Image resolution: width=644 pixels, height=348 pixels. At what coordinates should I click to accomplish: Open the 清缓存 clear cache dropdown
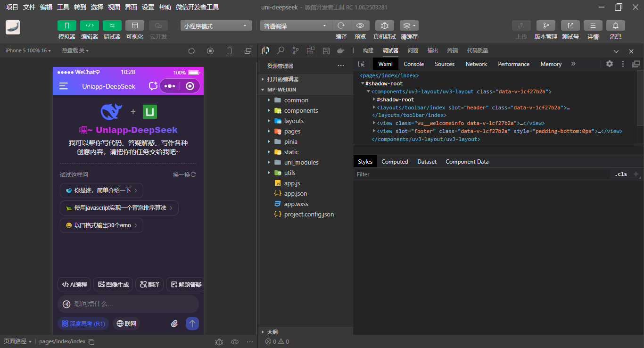point(409,26)
